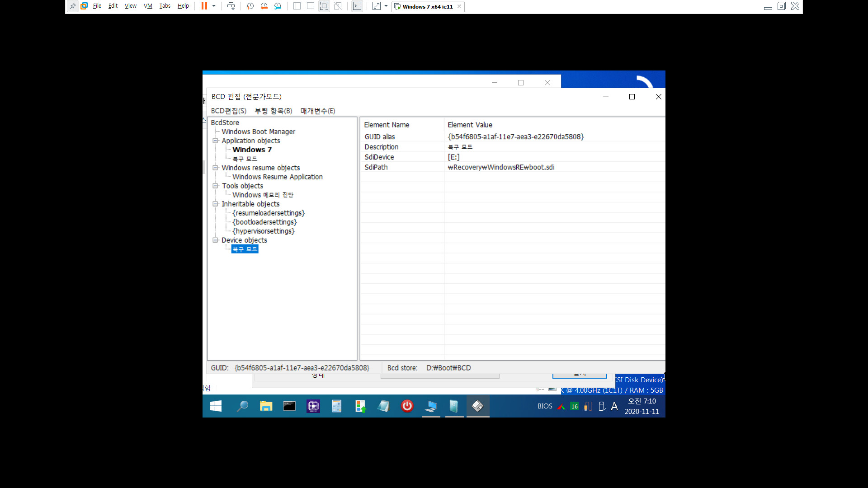Click the red power button taskbar icon
This screenshot has width=868, height=488.
pos(407,406)
